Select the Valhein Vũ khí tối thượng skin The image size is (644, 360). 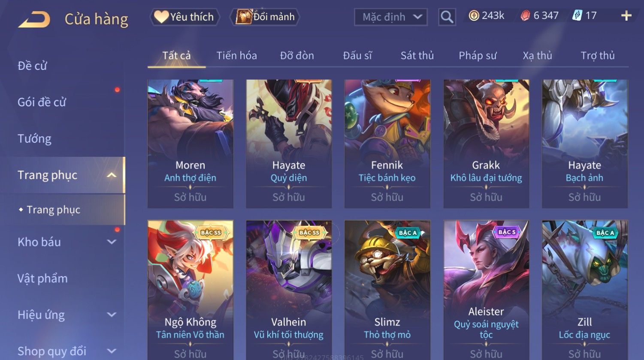289,290
